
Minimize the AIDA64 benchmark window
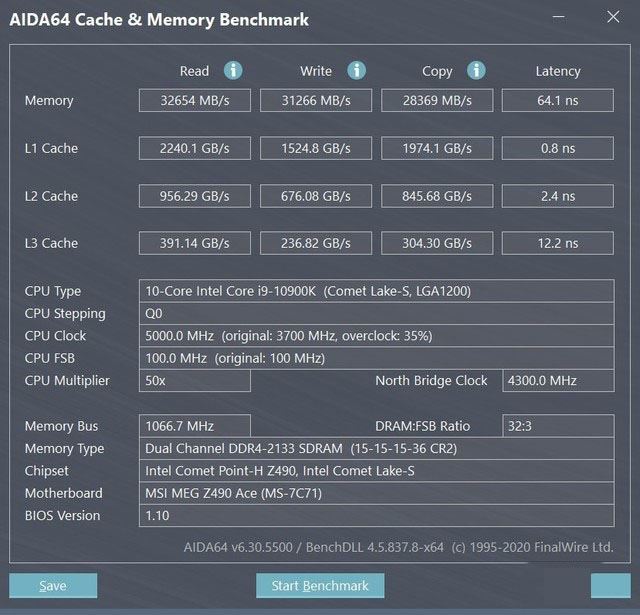[x=559, y=17]
